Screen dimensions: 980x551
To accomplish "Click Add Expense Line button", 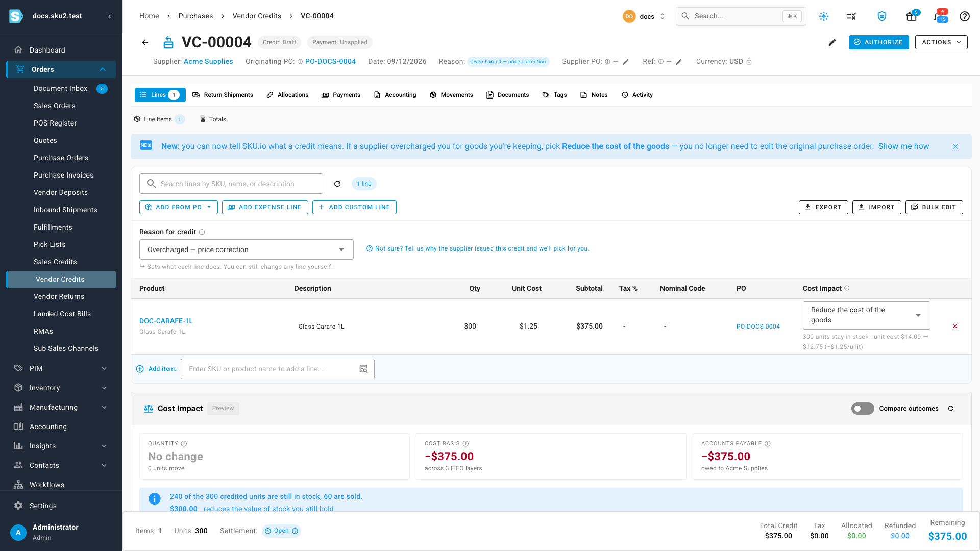I will pos(265,207).
